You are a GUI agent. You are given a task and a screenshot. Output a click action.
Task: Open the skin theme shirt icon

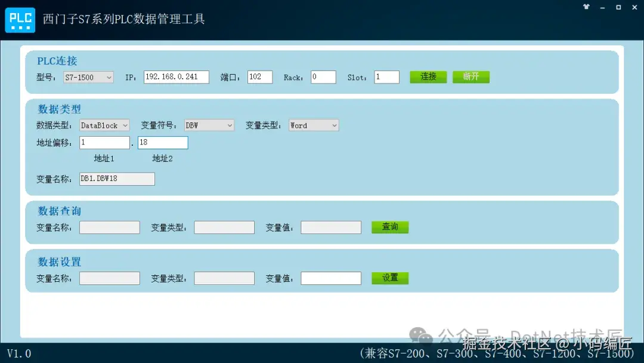coord(586,7)
